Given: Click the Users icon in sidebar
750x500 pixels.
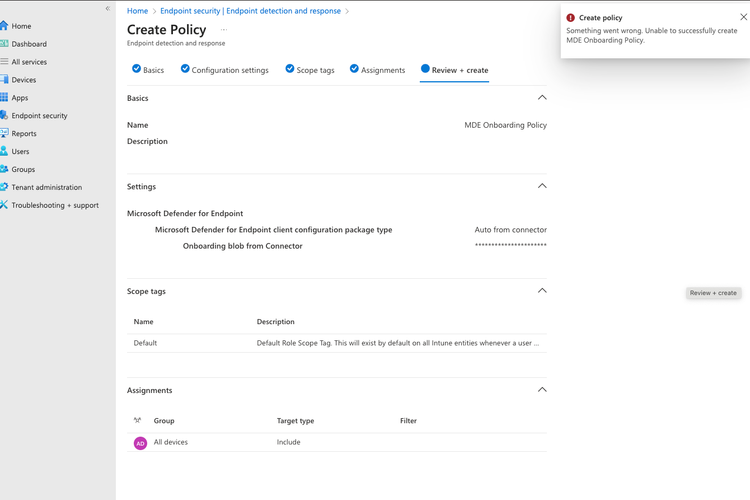Looking at the screenshot, I should tap(4, 151).
